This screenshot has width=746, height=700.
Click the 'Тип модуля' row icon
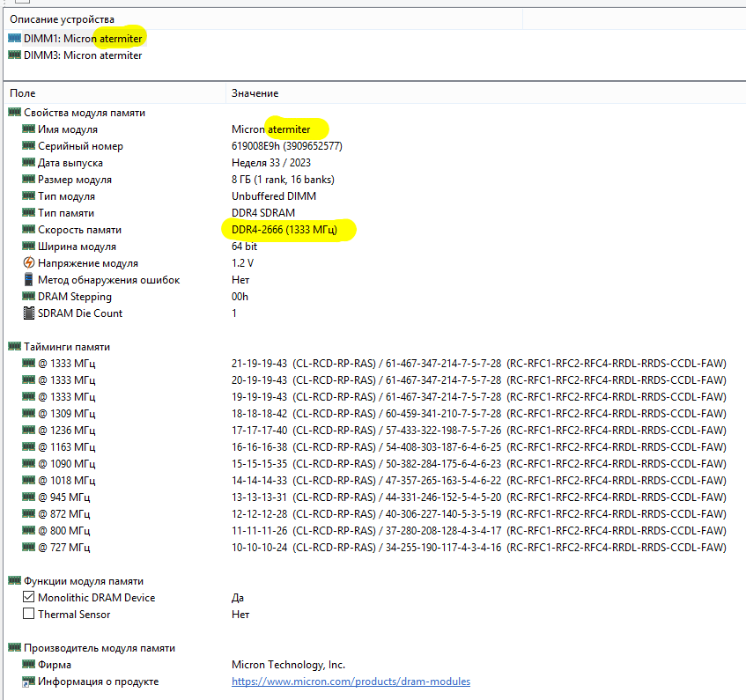click(x=28, y=195)
